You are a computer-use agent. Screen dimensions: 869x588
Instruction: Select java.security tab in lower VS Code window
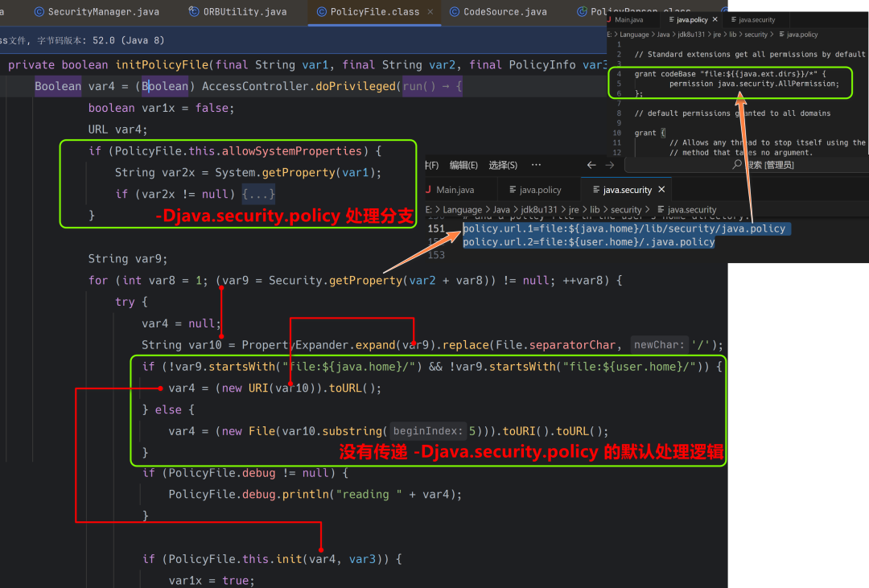pyautogui.click(x=627, y=190)
